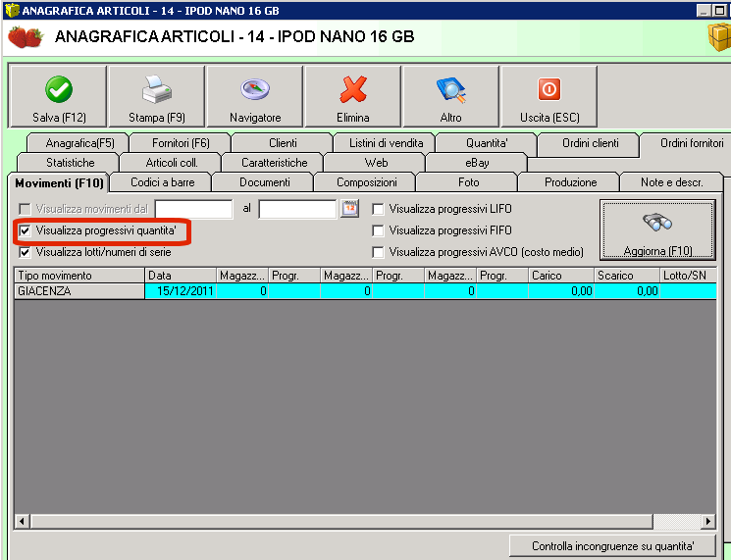Click the start date field after 'dal'

tap(194, 209)
